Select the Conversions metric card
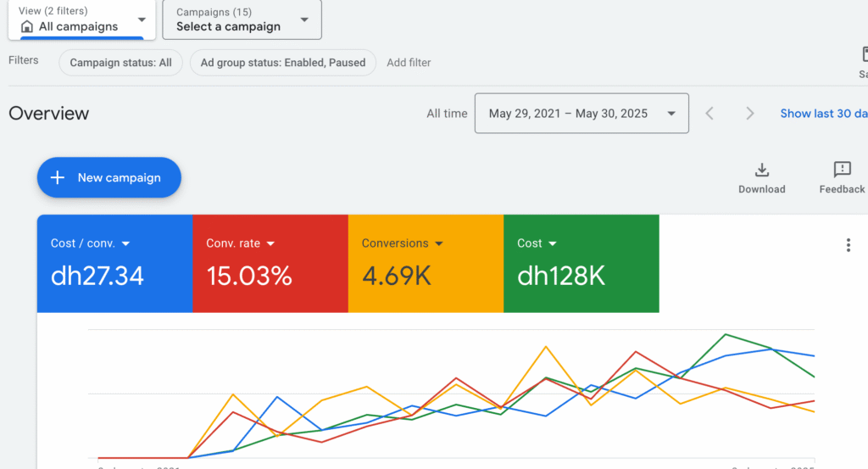This screenshot has height=469, width=868. pyautogui.click(x=426, y=264)
